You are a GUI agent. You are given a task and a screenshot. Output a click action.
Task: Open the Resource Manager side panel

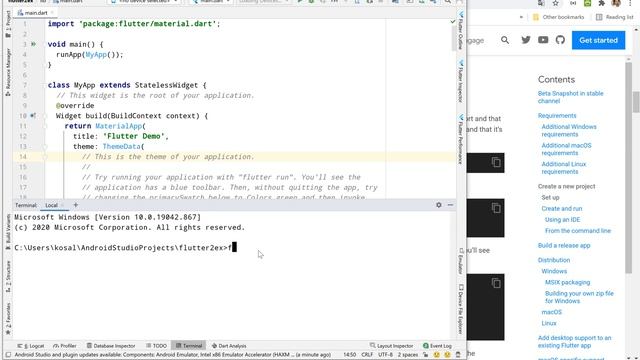click(8, 72)
